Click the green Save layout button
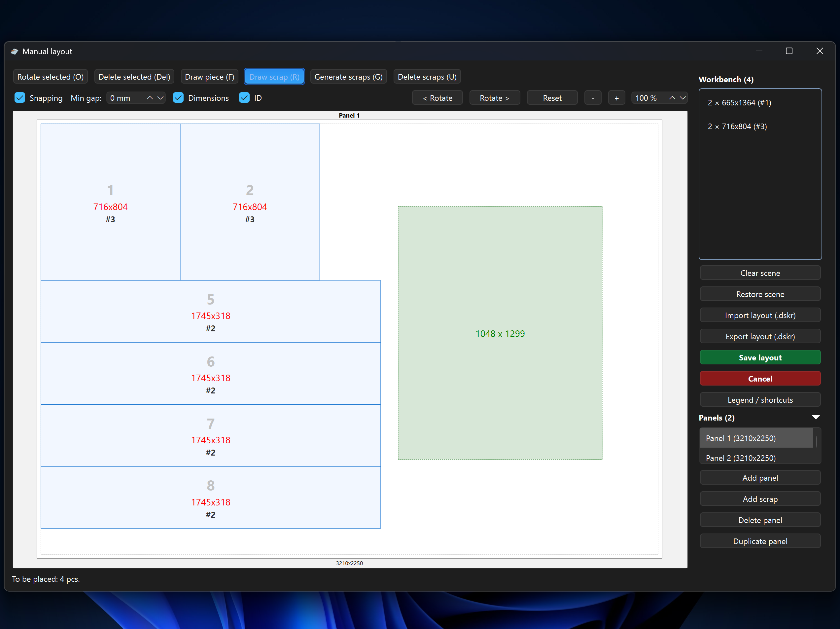Screen dimensions: 840x629 pyautogui.click(x=759, y=357)
